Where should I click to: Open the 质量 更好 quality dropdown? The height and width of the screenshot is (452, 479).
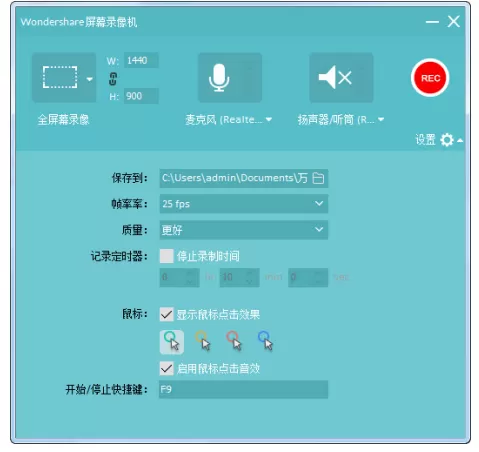pos(244,230)
